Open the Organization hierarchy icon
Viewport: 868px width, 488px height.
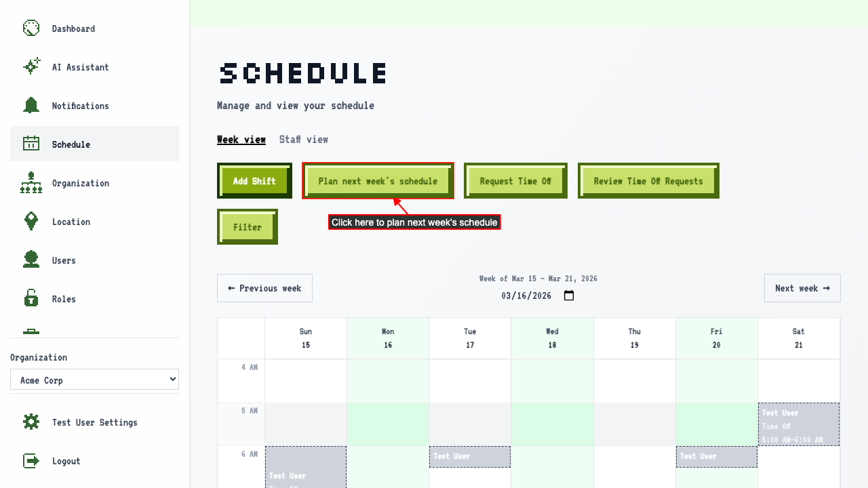(x=31, y=183)
